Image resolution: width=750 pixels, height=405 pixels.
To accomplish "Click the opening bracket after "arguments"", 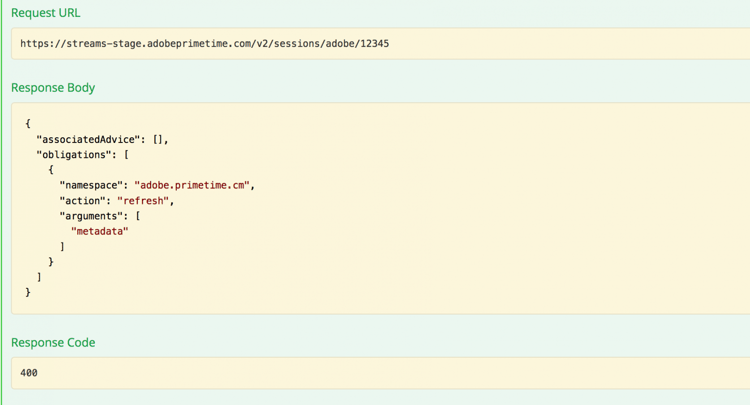I will click(138, 216).
